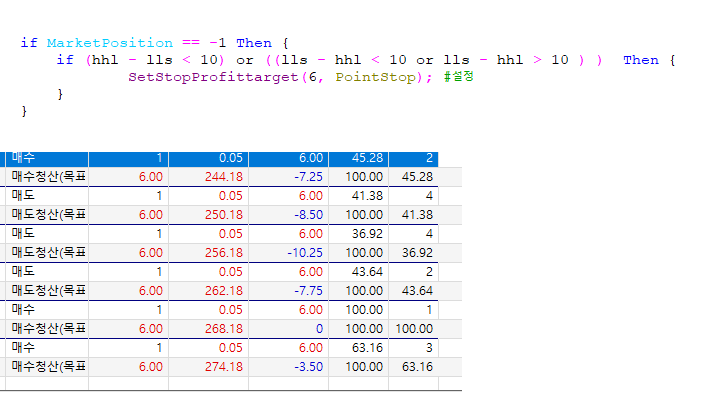The width and height of the screenshot is (705, 414).
Task: Select the 매도청산 row containing 41.38
Action: pyautogui.click(x=47, y=215)
